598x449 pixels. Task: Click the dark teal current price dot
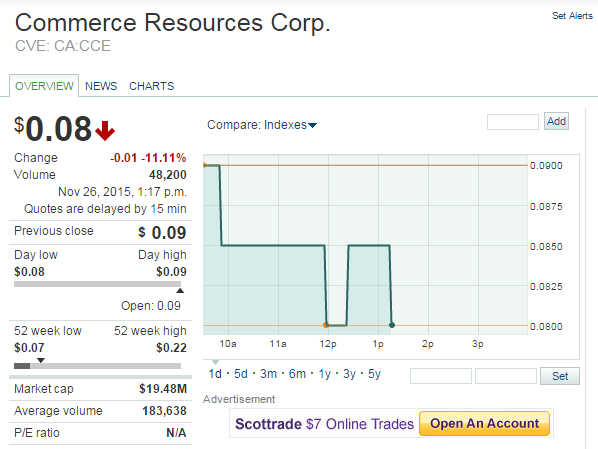click(392, 325)
